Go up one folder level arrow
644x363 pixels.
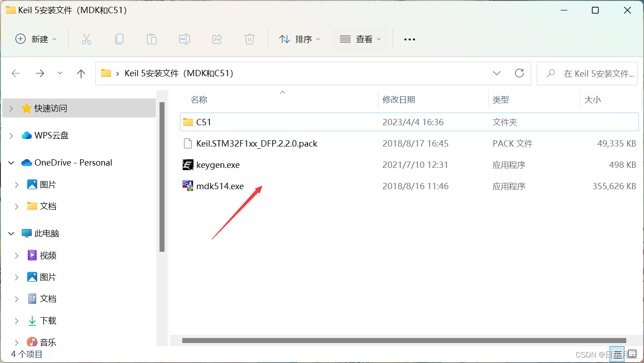point(81,74)
